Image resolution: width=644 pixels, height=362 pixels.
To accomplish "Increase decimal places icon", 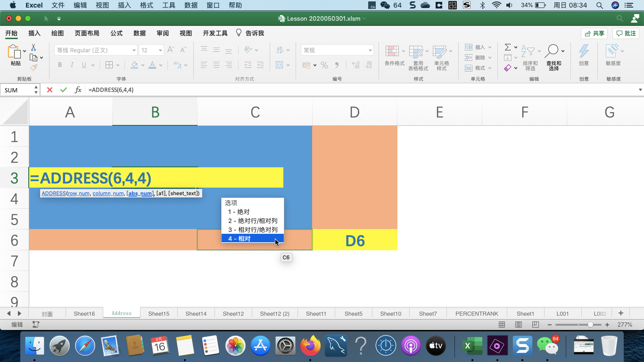I will pyautogui.click(x=355, y=65).
